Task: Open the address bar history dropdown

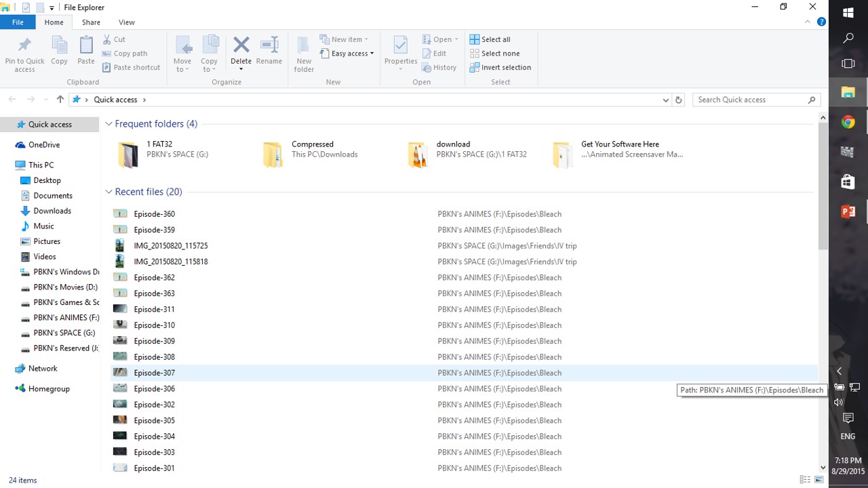Action: [665, 100]
